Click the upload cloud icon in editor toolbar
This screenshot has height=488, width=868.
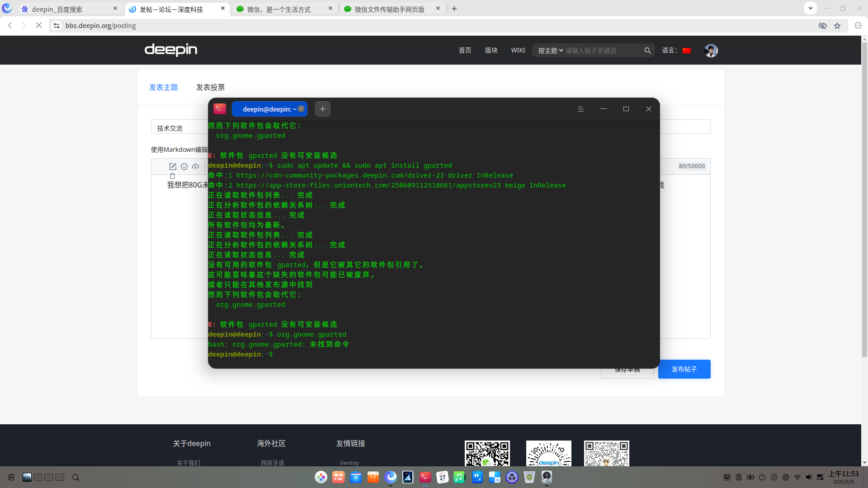(x=195, y=167)
